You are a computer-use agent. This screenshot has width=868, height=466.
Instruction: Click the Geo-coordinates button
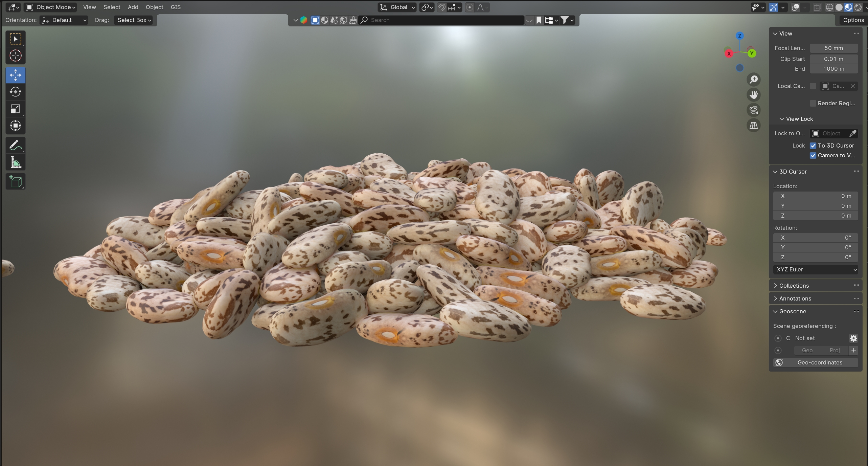click(815, 362)
